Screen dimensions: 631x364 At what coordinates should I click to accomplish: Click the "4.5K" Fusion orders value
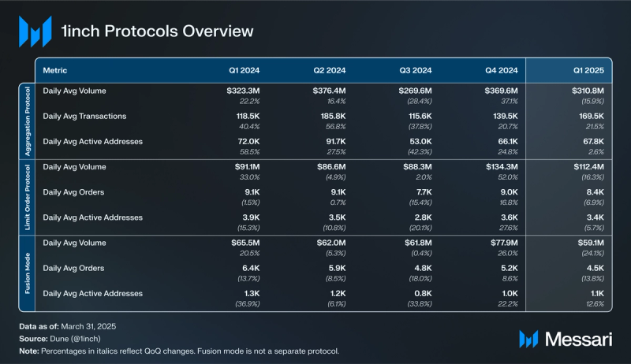point(596,268)
